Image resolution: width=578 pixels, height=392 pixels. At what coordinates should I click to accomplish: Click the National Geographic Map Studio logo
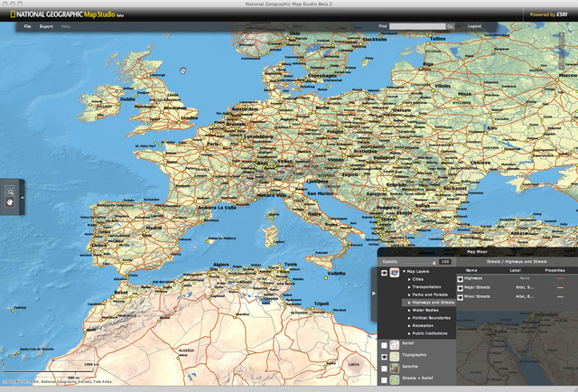click(x=67, y=14)
